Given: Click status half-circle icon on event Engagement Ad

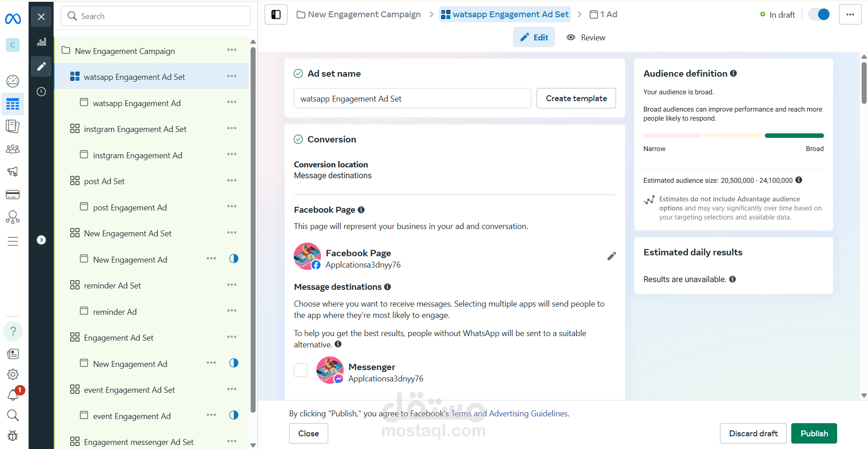Looking at the screenshot, I should point(234,415).
